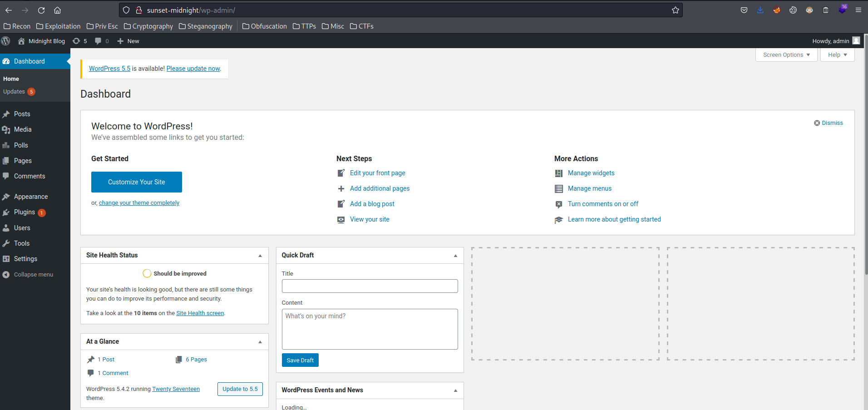Open the Recon bookmarks folder
The image size is (868, 410).
click(x=17, y=26)
